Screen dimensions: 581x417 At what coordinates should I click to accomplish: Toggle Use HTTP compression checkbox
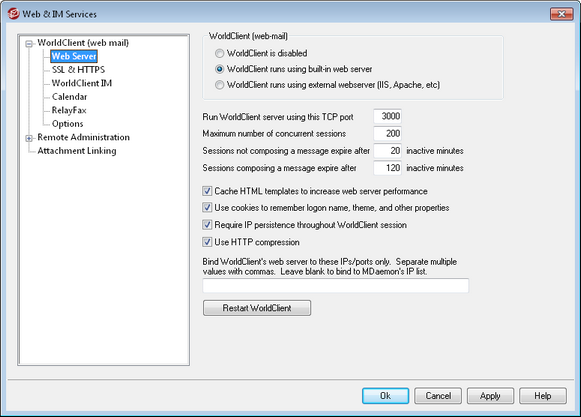click(x=207, y=242)
